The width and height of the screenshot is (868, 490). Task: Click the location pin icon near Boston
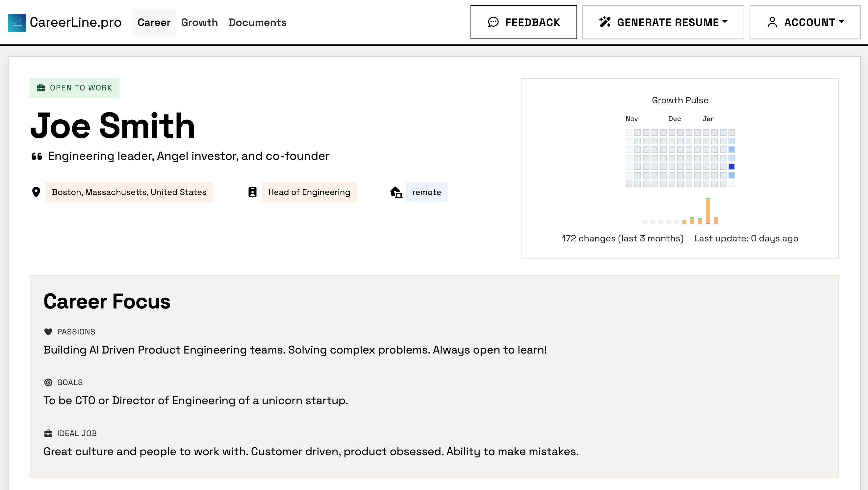point(36,192)
